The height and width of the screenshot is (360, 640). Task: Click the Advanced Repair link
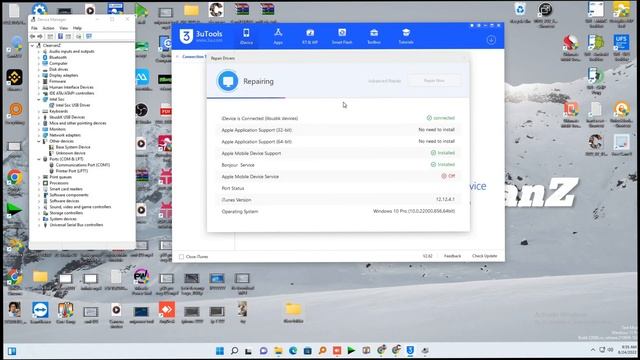coord(384,81)
